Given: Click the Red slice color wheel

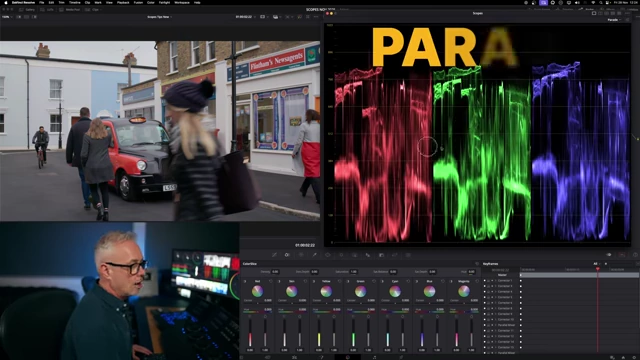Looking at the screenshot, I should 257,291.
